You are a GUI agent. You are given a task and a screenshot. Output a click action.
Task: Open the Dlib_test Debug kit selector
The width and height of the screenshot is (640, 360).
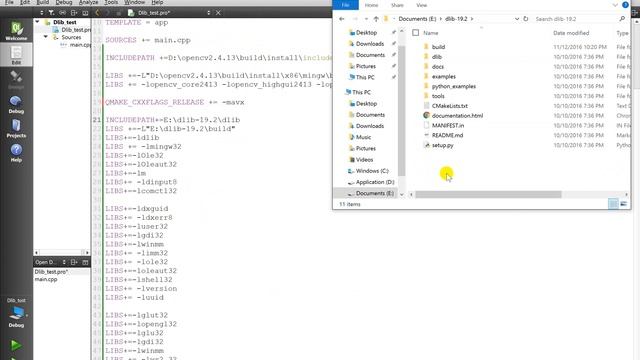click(16, 313)
